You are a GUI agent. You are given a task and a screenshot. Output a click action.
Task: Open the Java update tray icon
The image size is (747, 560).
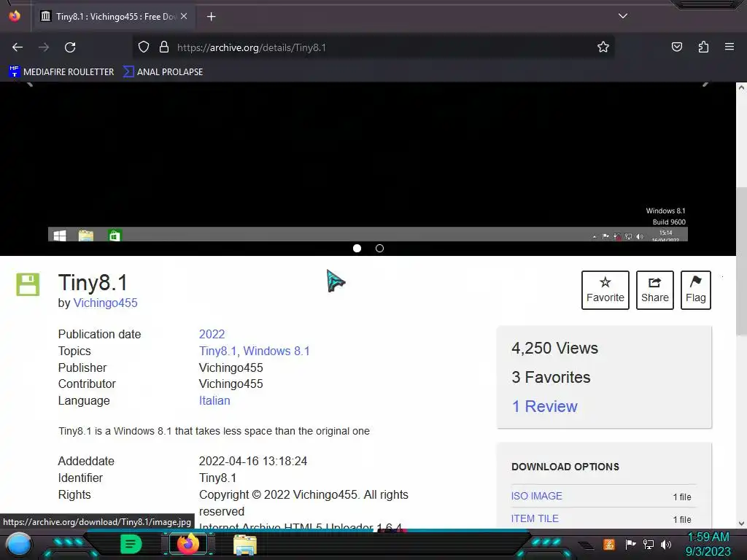pyautogui.click(x=609, y=544)
